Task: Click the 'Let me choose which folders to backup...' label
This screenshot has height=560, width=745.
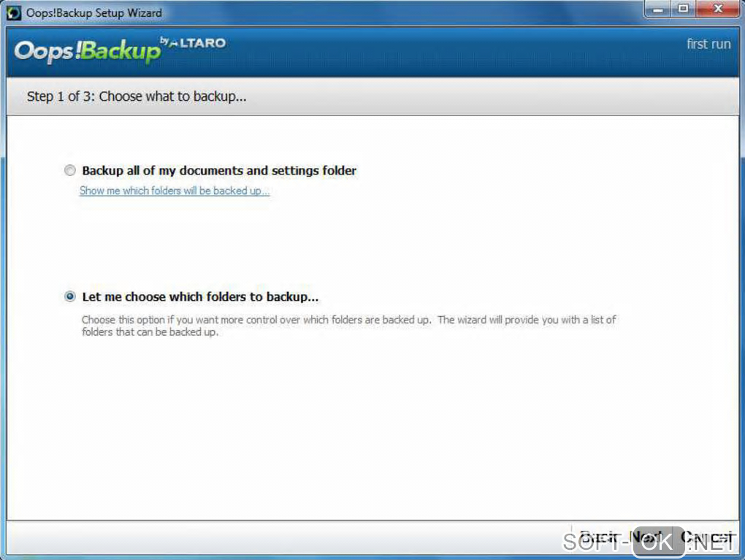Action: tap(200, 297)
